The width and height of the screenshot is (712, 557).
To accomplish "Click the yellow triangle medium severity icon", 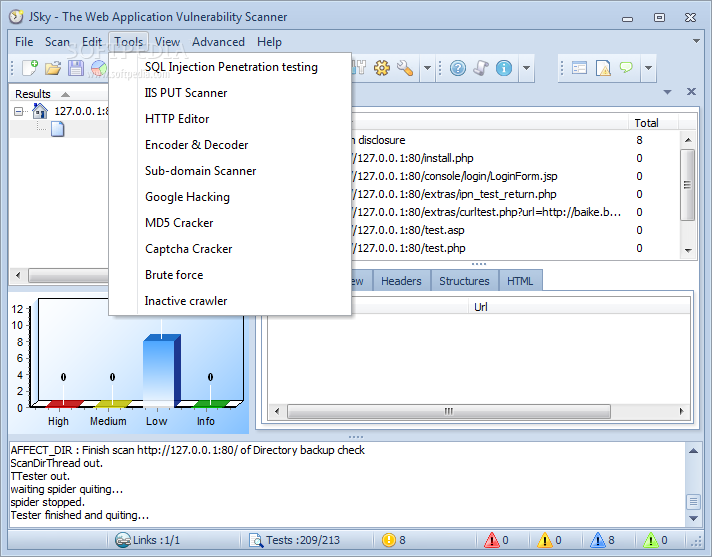I will pos(544,540).
